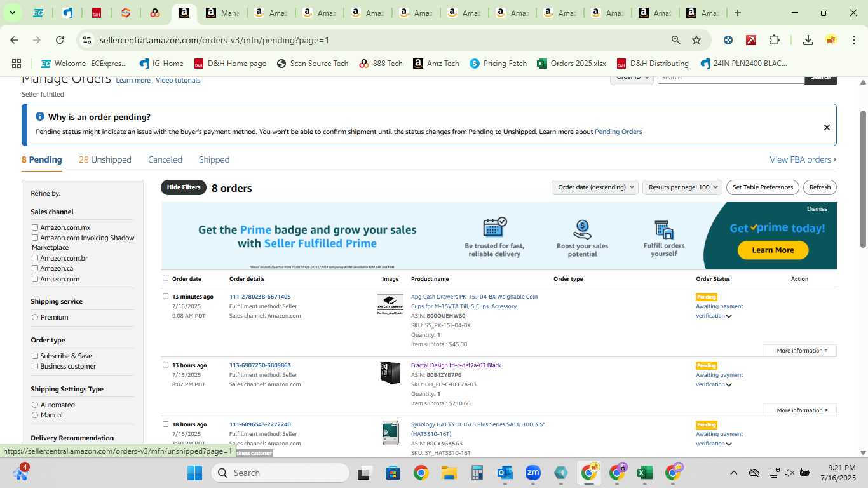This screenshot has width=868, height=488.
Task: Open site information icon in address bar
Action: [87, 40]
